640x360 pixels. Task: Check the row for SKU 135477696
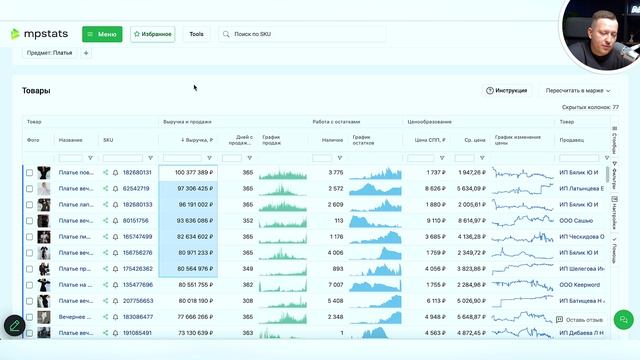(29, 285)
